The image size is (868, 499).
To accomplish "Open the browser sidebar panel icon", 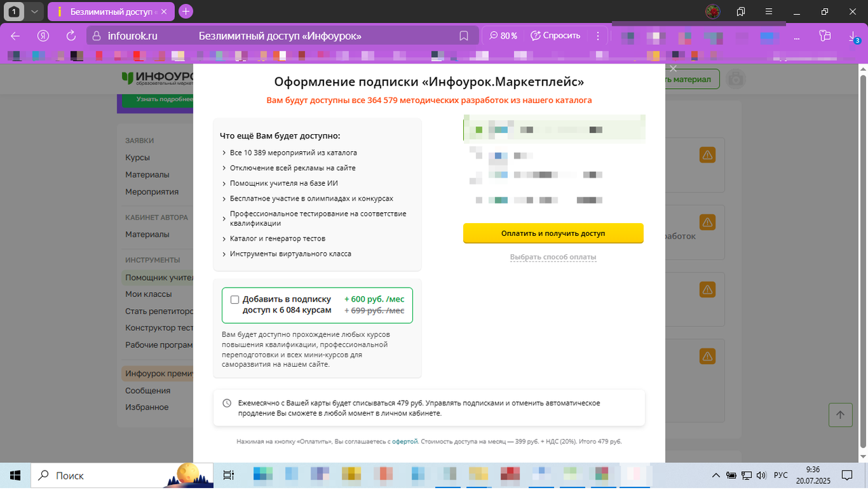I will (x=825, y=36).
